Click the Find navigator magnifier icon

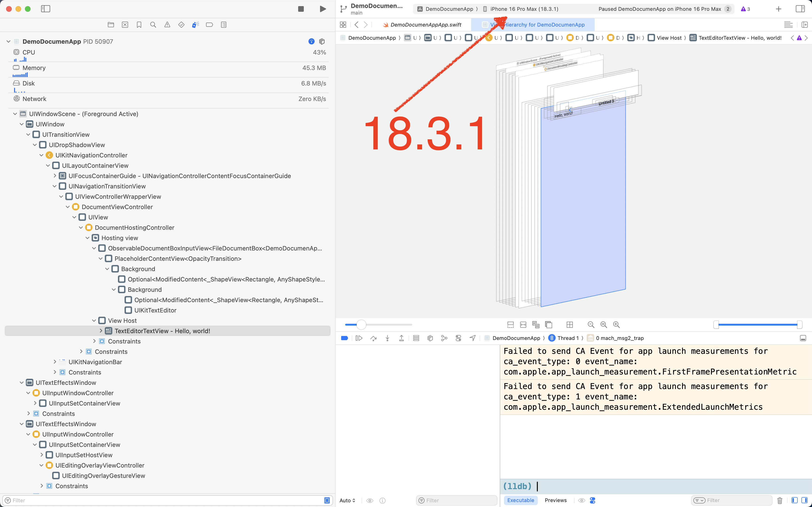pyautogui.click(x=153, y=24)
